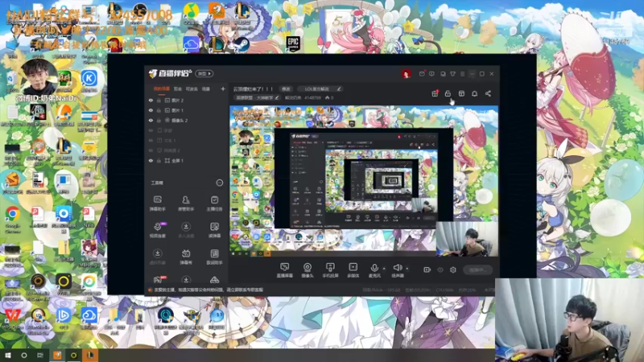
Task: Click the 修改 button next to the stream title
Action: tap(286, 88)
